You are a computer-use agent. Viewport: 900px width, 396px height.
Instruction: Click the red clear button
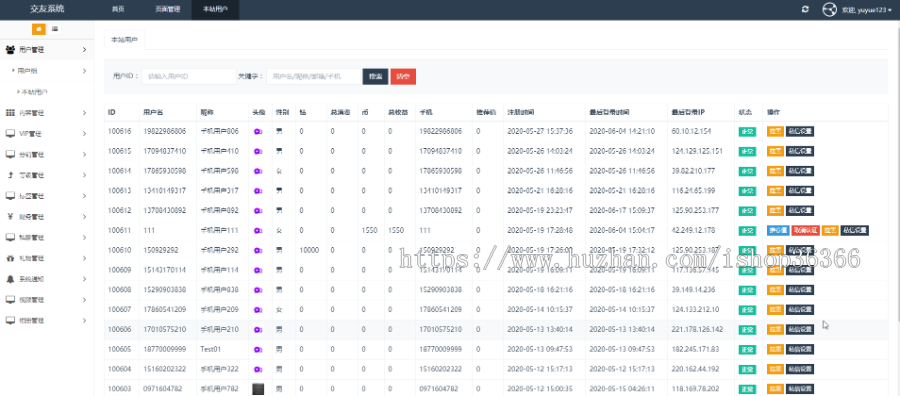pos(403,76)
